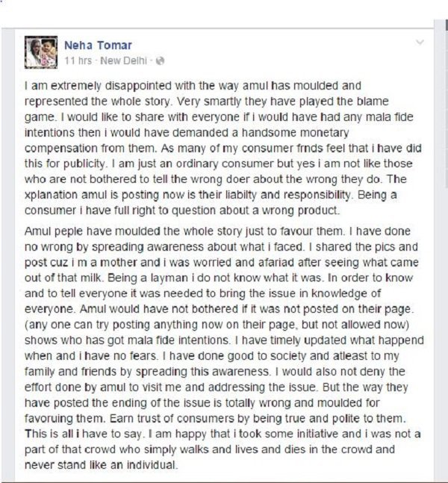
Task: Click the second paragraph starting 'Amul peple'
Action: (x=224, y=348)
